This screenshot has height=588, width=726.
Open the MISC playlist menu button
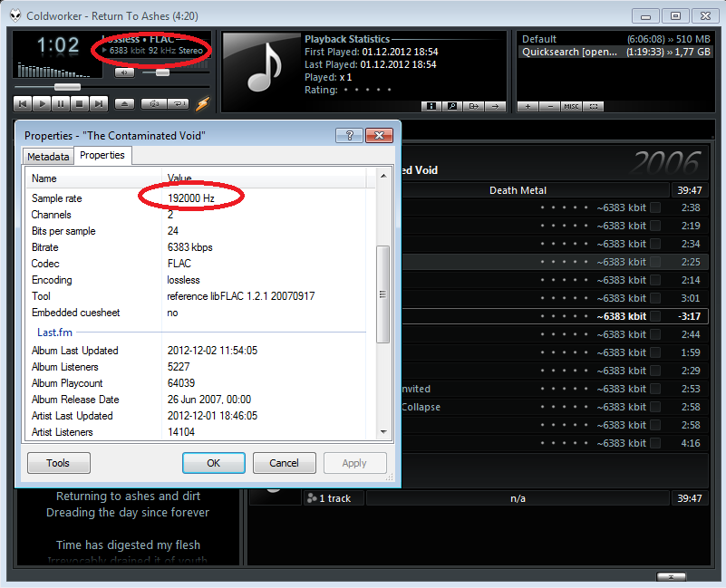[x=572, y=107]
